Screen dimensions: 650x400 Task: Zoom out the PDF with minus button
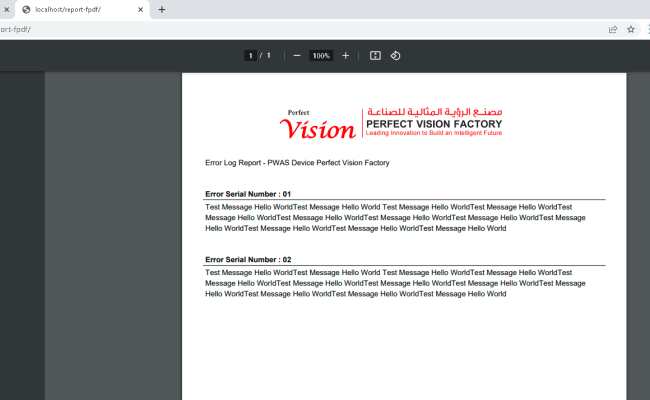[x=297, y=56]
